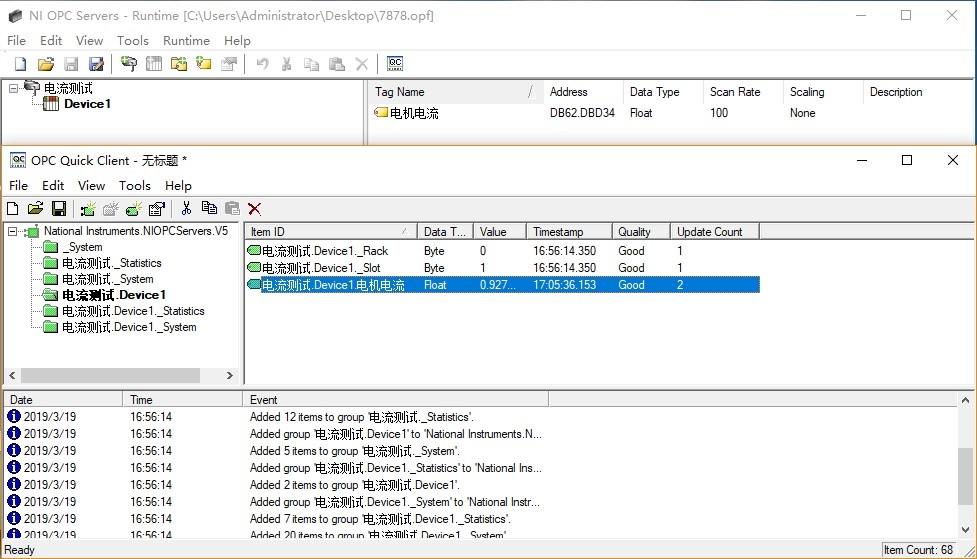Click Paste icon in Quick Client toolbar

click(232, 208)
